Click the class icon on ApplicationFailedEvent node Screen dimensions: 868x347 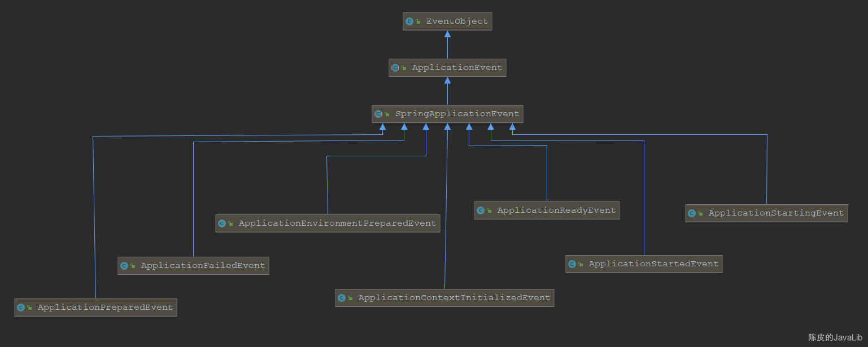click(x=124, y=266)
